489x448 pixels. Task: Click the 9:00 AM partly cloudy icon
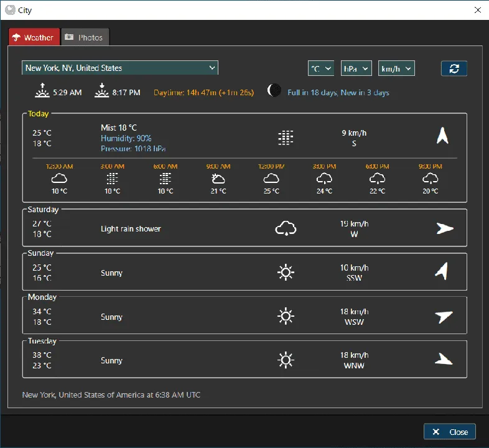pos(218,179)
